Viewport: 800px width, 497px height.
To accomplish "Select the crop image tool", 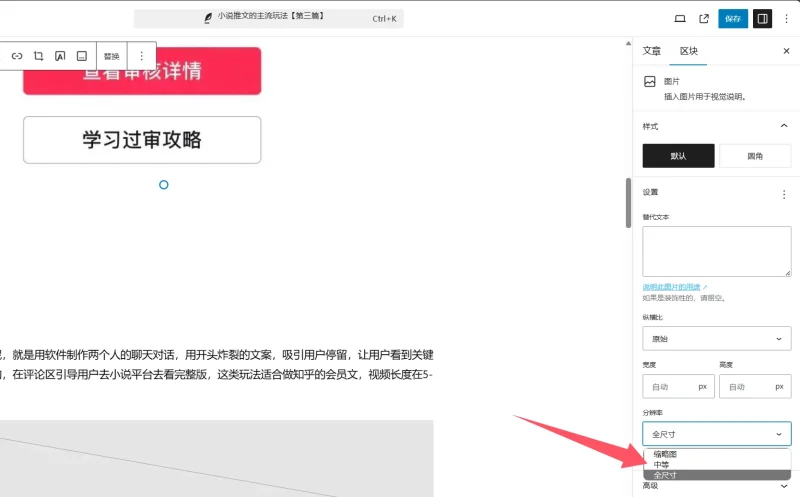I will click(38, 56).
